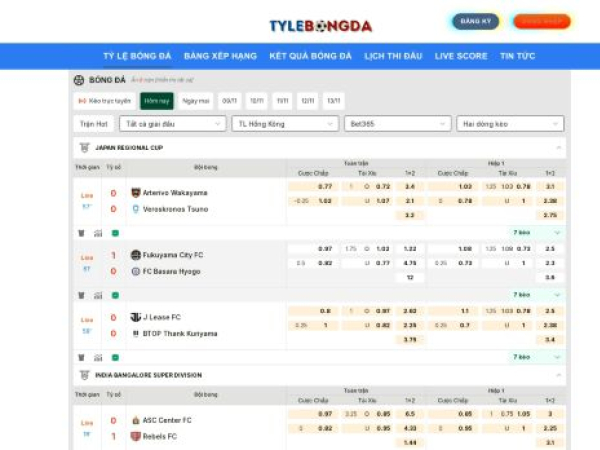
Task: Click the ĐĂNG KÝ register button
Action: point(475,21)
